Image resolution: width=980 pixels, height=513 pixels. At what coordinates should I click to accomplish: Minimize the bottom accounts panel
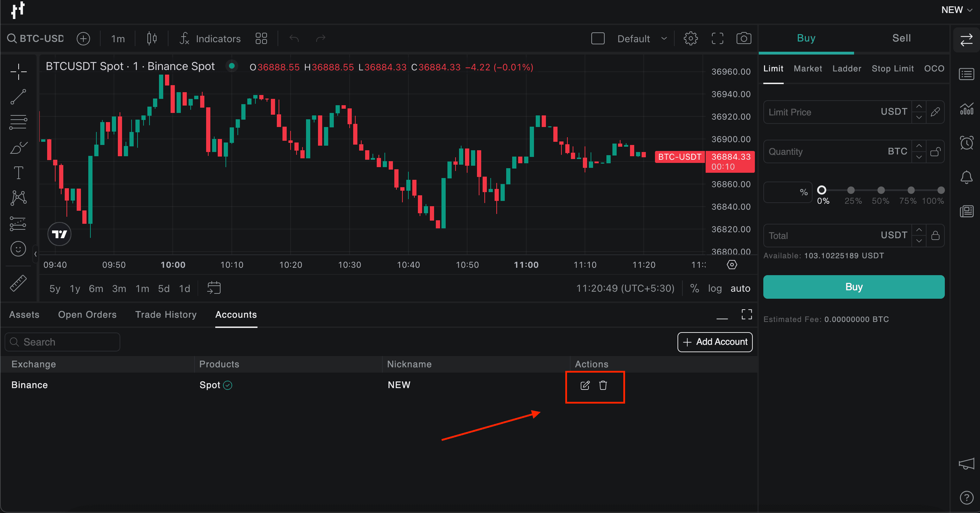click(722, 318)
